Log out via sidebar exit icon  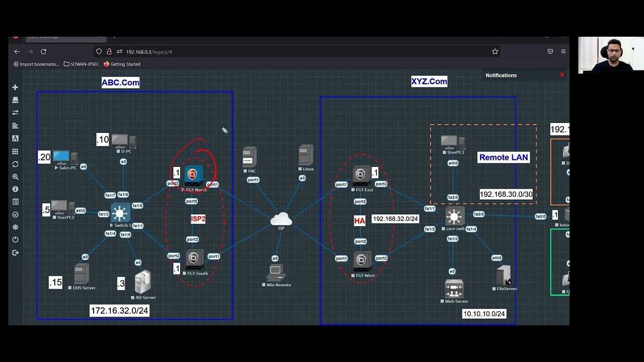point(15,253)
